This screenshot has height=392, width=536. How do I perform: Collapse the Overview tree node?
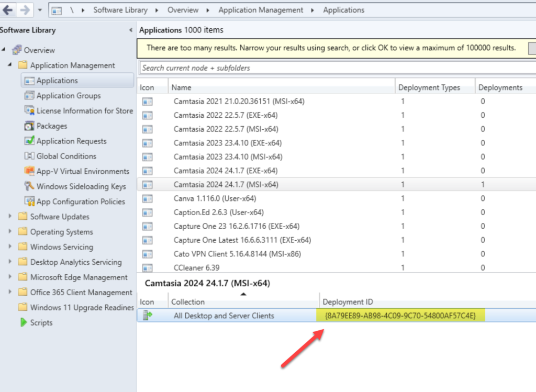click(4, 50)
